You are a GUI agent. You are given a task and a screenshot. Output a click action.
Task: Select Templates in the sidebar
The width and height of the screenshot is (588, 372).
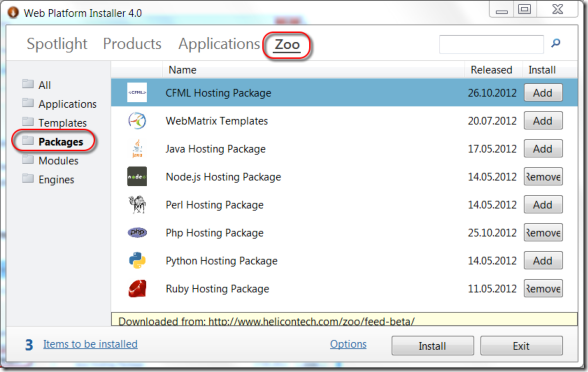[62, 123]
